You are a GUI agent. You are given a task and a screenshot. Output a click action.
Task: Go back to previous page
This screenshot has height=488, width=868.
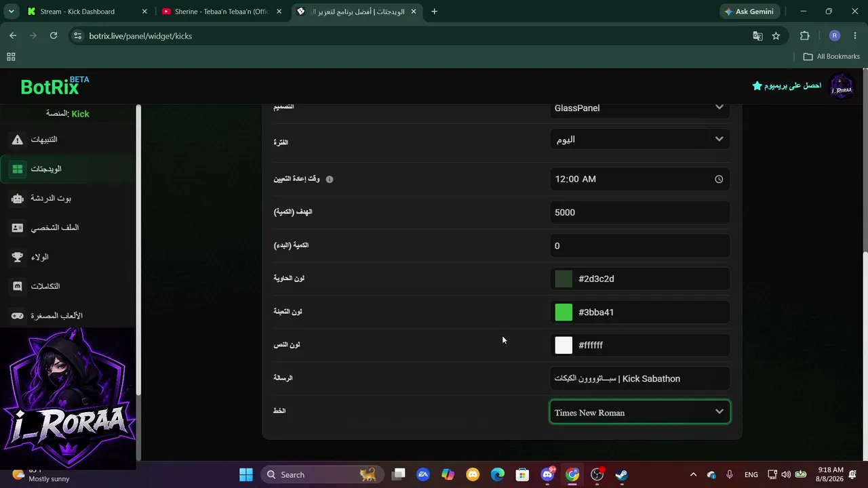[13, 36]
